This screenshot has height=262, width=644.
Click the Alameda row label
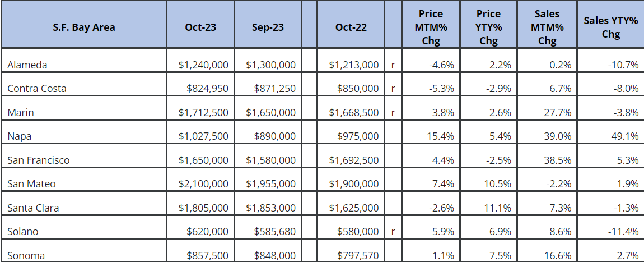(27, 65)
